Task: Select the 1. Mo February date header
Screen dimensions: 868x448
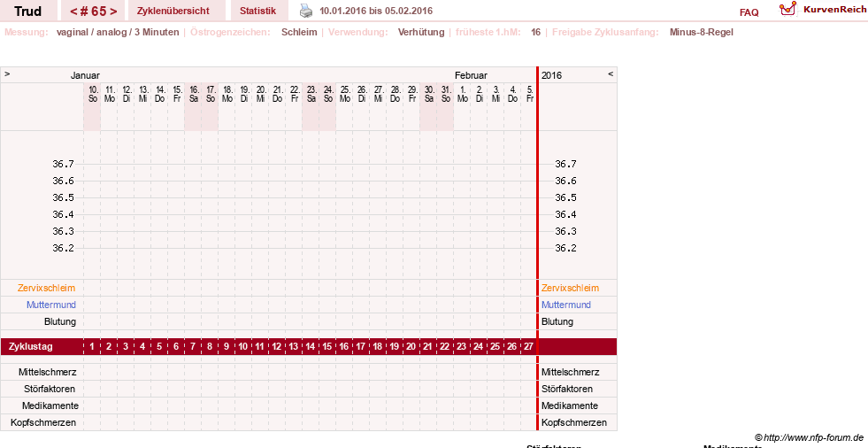Action: (462, 94)
